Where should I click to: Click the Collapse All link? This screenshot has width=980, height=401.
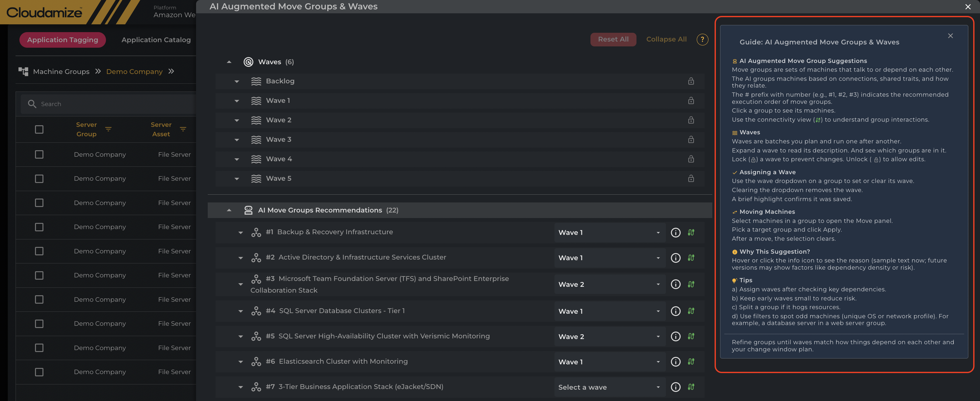point(666,39)
